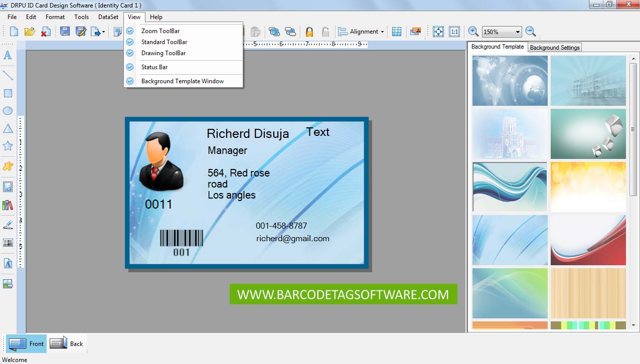Toggle Drawing ToolBar in View menu

pyautogui.click(x=184, y=53)
